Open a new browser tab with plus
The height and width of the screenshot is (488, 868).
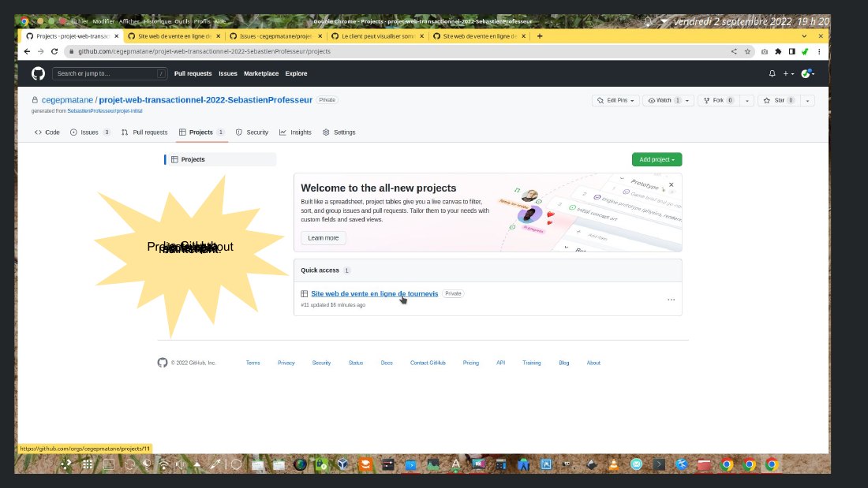[x=540, y=36]
